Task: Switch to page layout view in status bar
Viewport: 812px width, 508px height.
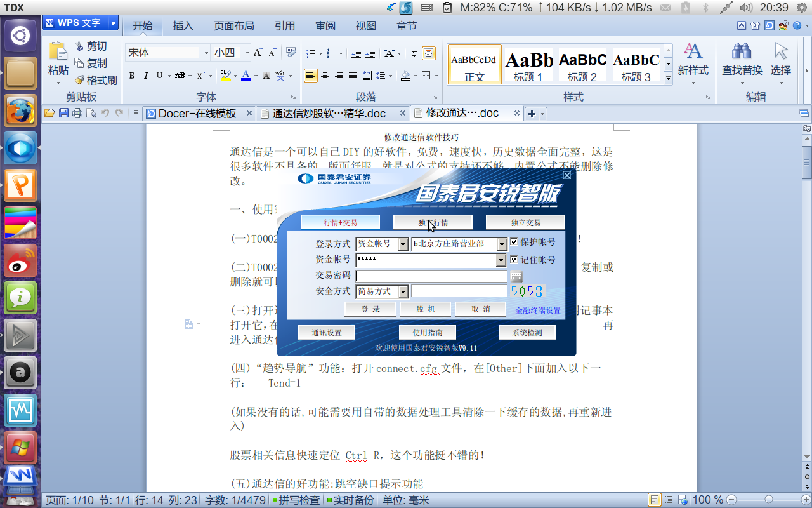Action: click(x=653, y=500)
